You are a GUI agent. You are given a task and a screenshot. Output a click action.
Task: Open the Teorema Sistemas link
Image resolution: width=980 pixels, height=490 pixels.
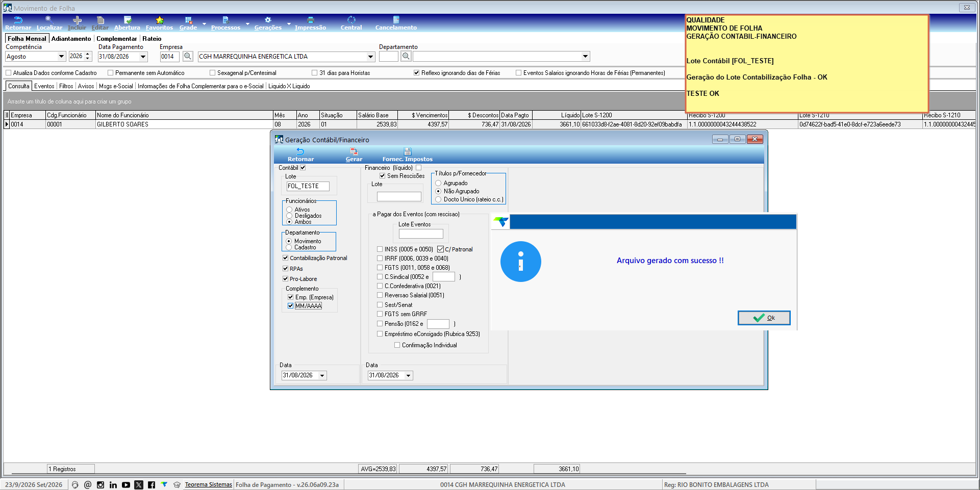point(208,485)
